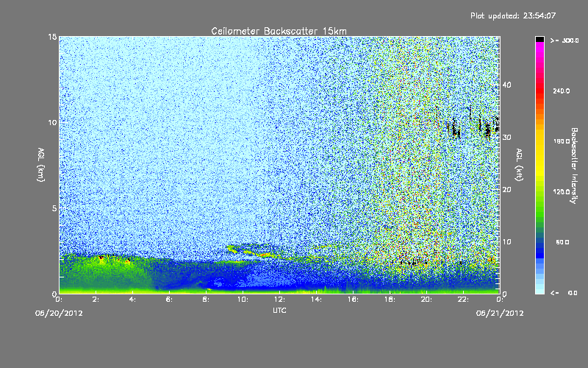Click the 10 km left axis tick label

52,122
